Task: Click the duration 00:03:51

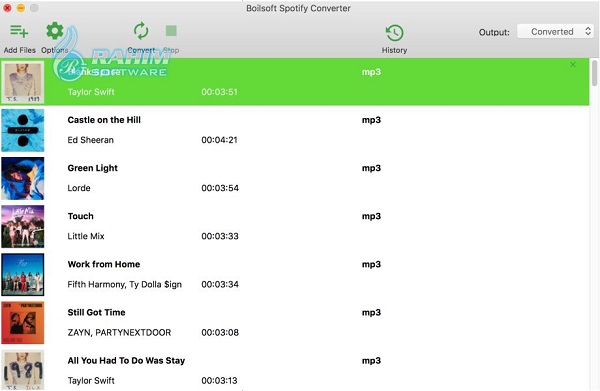Action: 220,92
